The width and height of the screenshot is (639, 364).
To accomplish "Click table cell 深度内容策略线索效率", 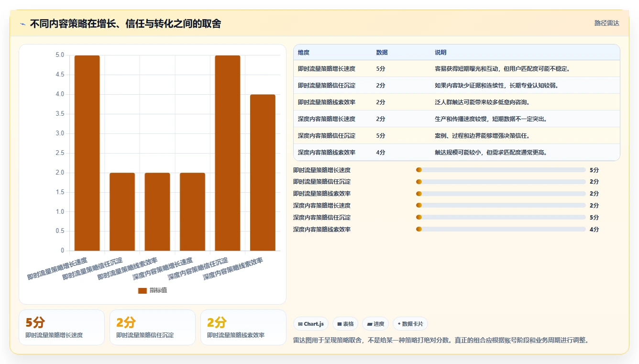I will 327,153.
